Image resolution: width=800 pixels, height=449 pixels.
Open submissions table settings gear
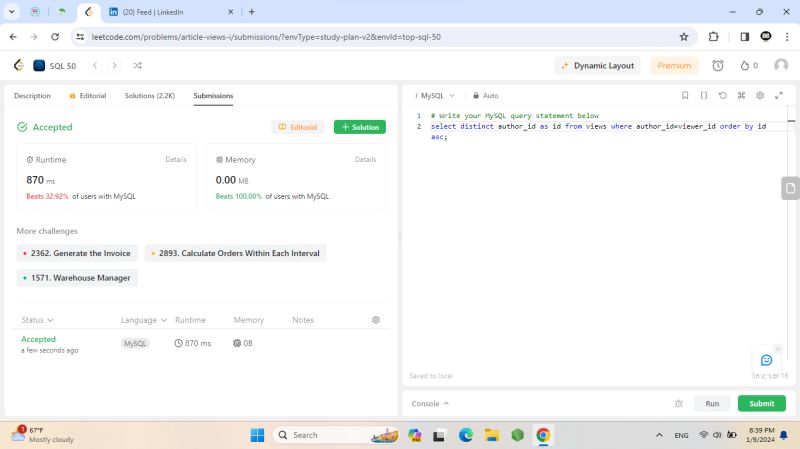(376, 320)
